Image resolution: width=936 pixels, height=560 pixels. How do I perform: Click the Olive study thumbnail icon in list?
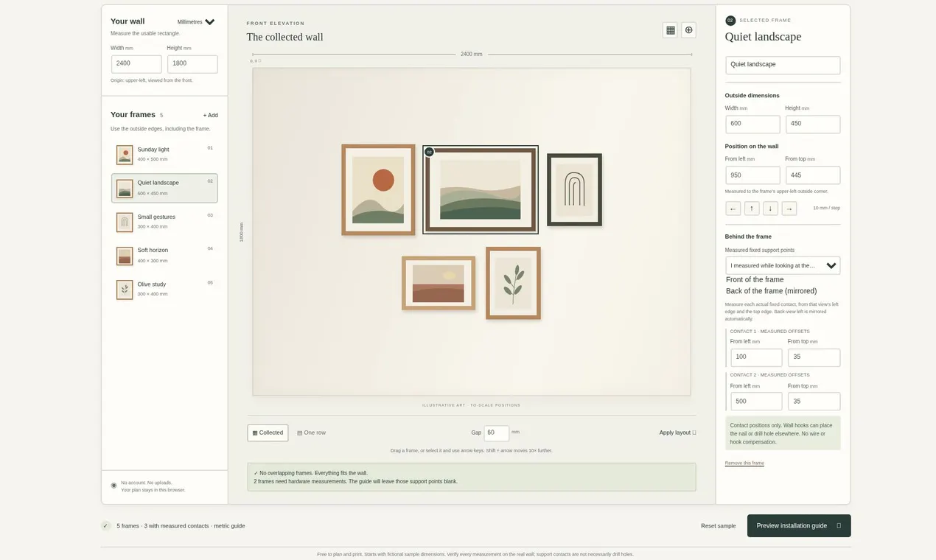(125, 290)
